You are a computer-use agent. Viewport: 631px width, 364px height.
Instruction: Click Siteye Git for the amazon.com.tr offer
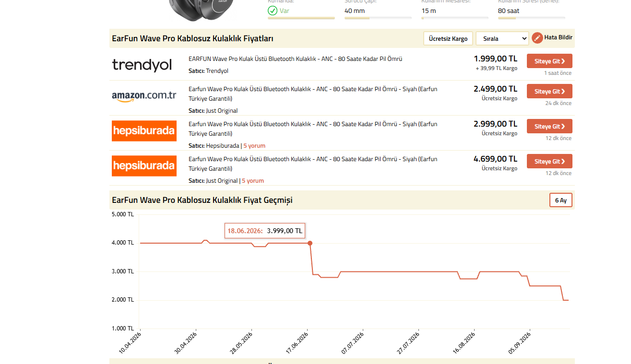coord(549,91)
